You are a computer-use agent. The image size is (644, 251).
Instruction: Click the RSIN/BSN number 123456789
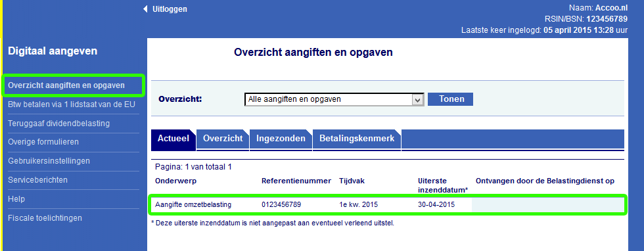click(607, 19)
